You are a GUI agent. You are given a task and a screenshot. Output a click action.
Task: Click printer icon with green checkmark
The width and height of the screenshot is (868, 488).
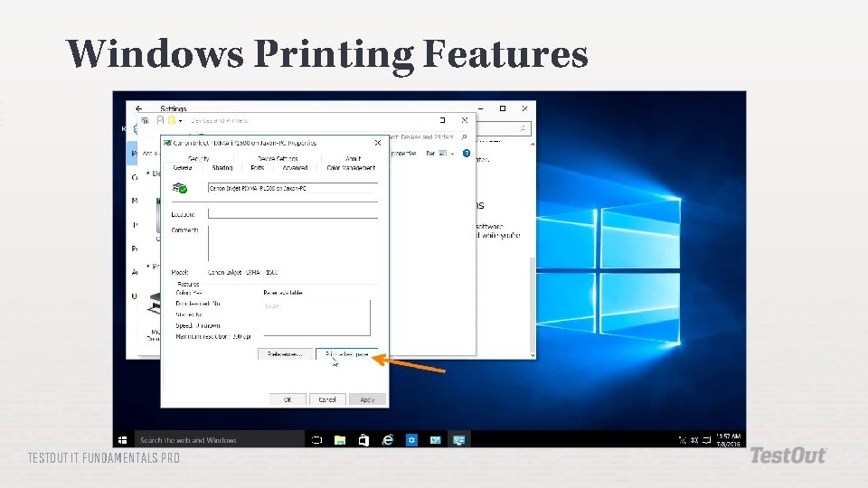180,188
